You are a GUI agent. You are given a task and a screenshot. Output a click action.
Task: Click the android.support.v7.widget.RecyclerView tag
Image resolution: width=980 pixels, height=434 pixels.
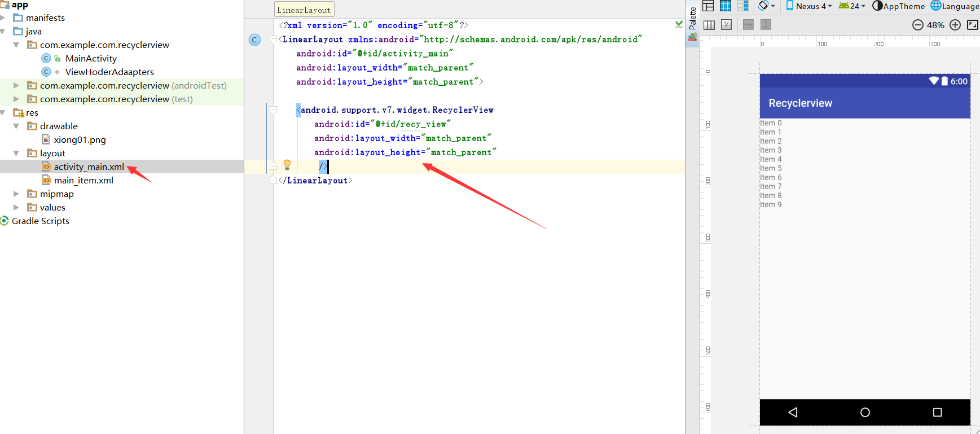(x=395, y=110)
